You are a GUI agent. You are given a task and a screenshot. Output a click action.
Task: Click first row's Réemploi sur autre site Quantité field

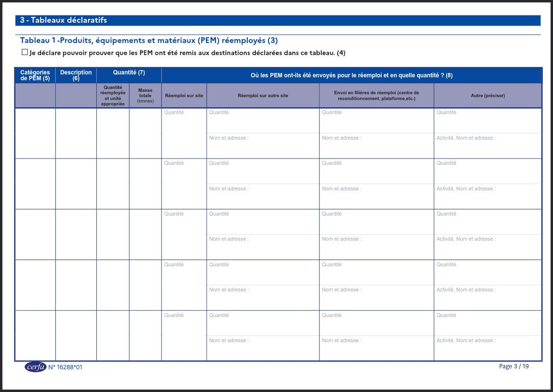click(263, 121)
